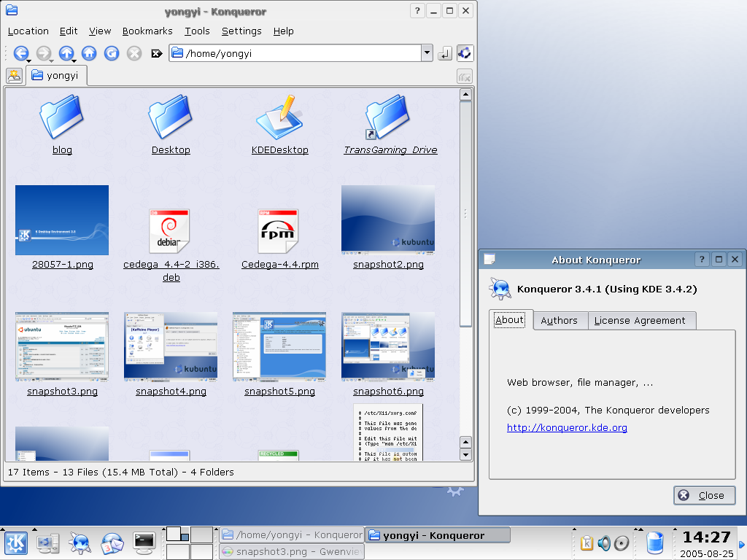
Task: Click the panel hide arrow beside the clock
Action: click(741, 544)
